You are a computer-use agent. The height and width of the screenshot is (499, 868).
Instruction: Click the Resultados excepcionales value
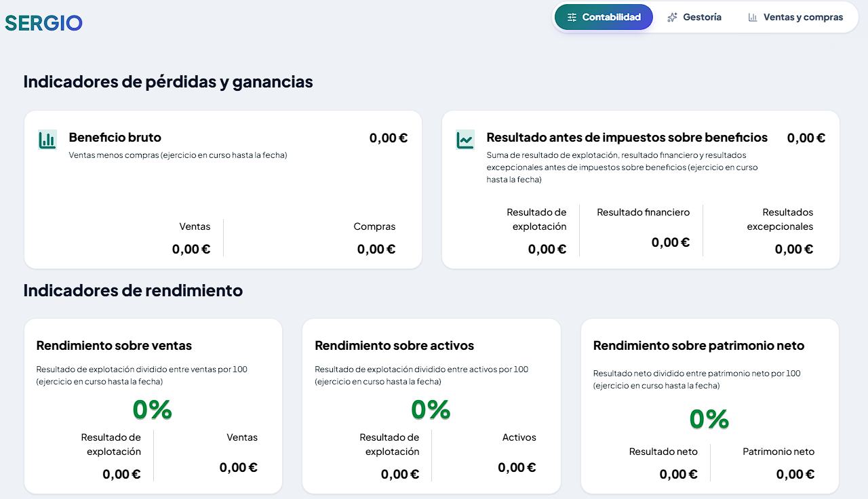(x=794, y=249)
